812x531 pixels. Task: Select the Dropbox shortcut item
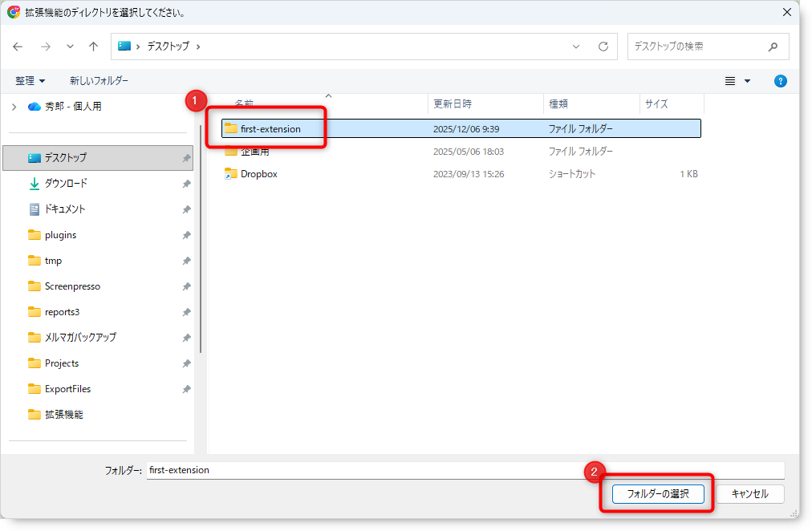tap(258, 174)
